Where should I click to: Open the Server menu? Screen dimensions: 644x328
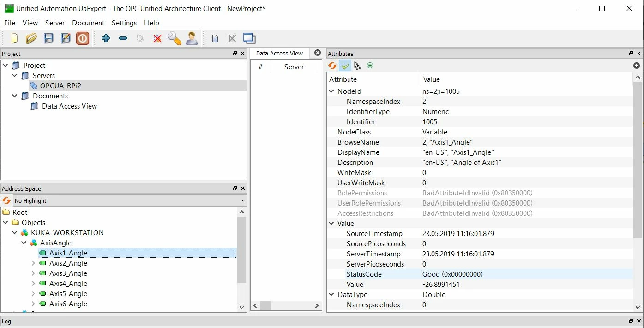(x=55, y=23)
